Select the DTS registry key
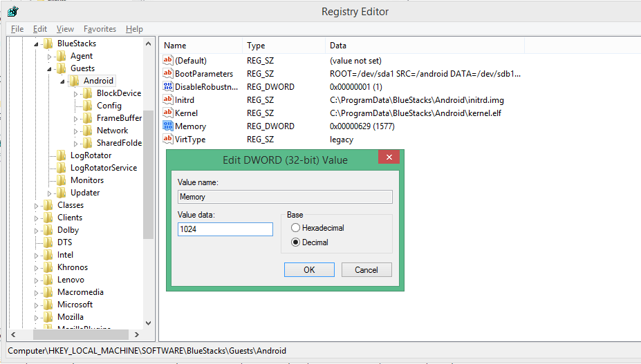 pos(64,242)
